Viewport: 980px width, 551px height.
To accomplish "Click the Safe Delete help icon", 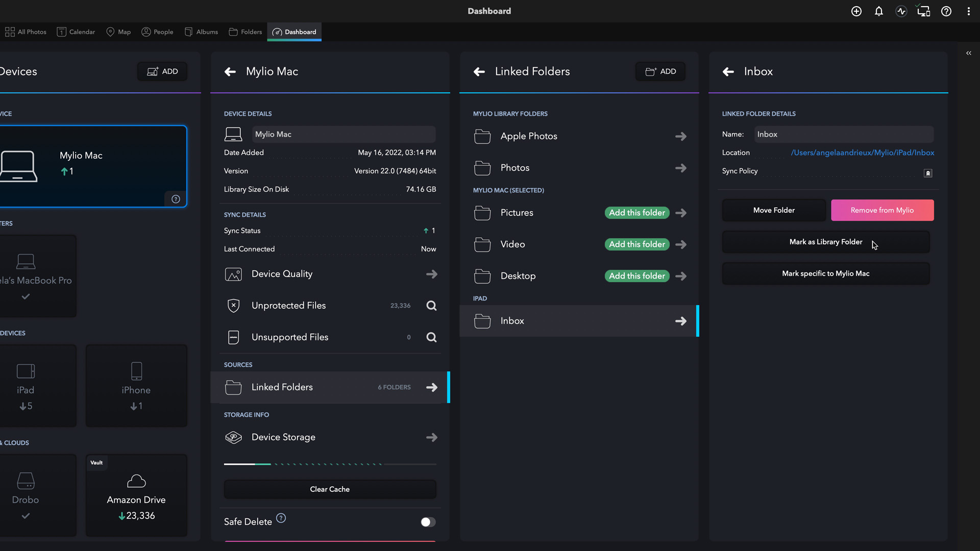I will pos(281,518).
